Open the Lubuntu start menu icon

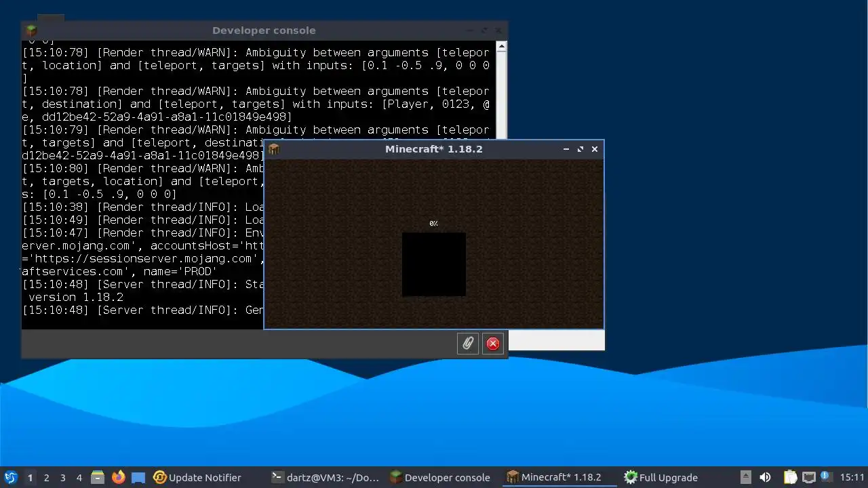coord(10,477)
